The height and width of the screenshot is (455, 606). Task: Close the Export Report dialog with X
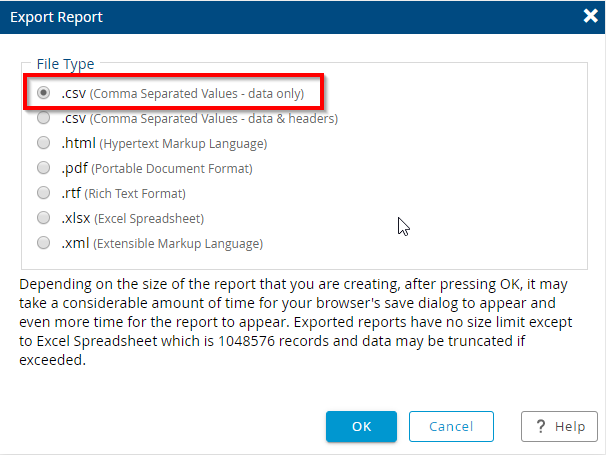point(590,16)
